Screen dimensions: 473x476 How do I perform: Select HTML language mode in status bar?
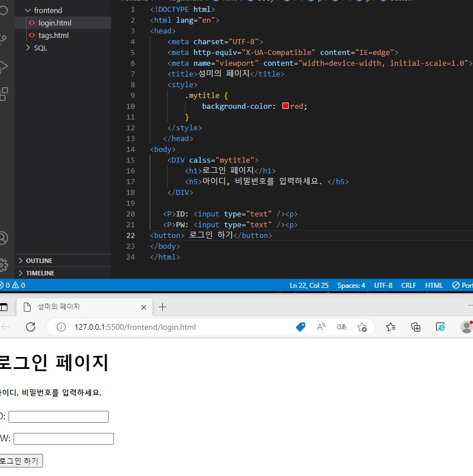coord(434,286)
